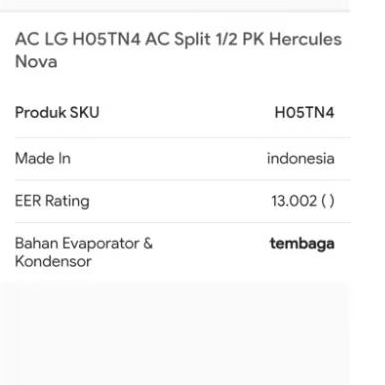Image resolution: width=385 pixels, height=385 pixels.
Task: Select the "Bahan Evaporator &" label line
Action: point(84,243)
